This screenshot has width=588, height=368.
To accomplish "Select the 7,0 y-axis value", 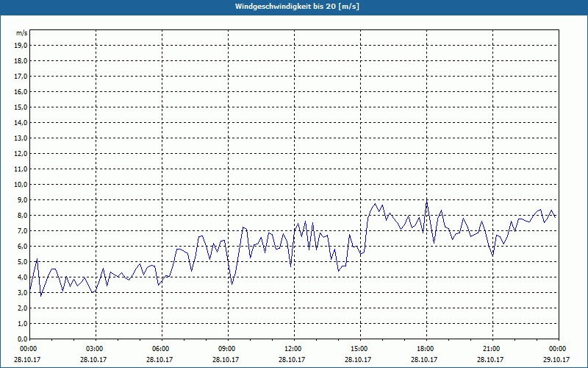I will pos(22,230).
